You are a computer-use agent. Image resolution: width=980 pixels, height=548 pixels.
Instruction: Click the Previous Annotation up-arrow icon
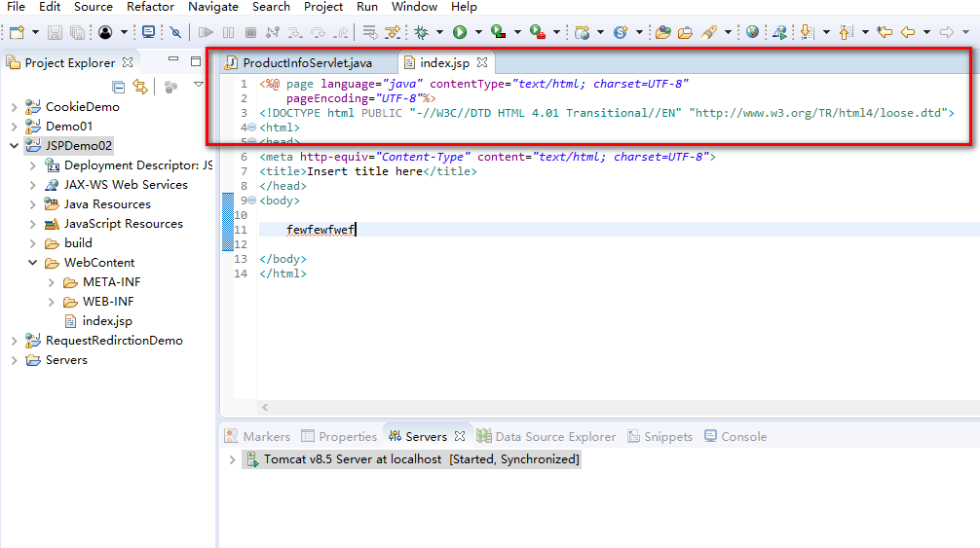(x=846, y=32)
